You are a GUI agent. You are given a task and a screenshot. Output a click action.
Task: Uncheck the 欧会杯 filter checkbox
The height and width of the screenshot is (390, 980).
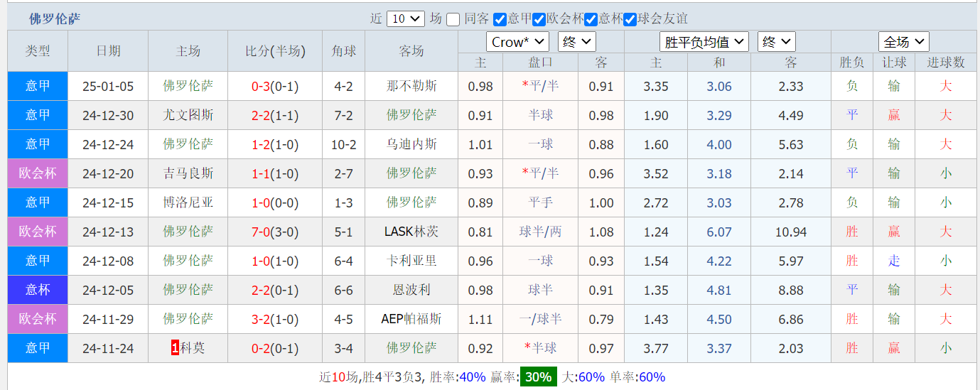tap(539, 19)
